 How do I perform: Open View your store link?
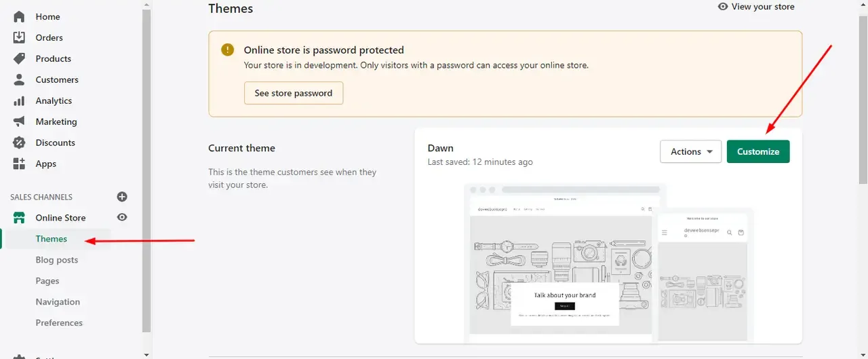click(763, 6)
